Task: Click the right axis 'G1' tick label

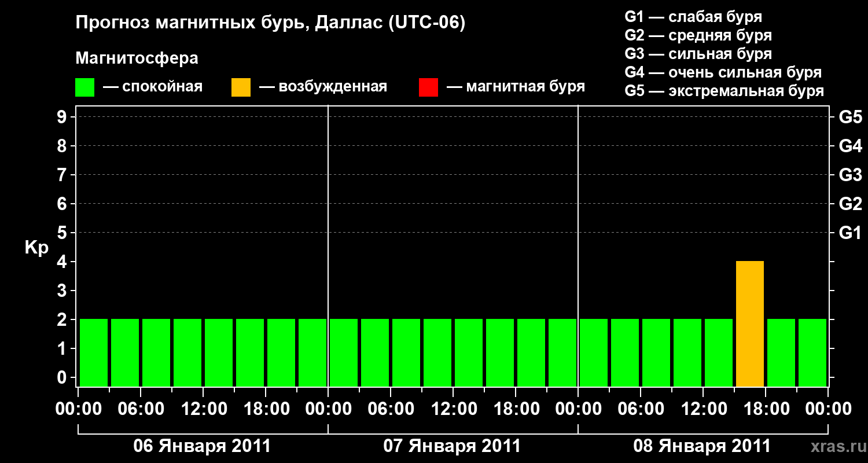Action: [x=850, y=233]
